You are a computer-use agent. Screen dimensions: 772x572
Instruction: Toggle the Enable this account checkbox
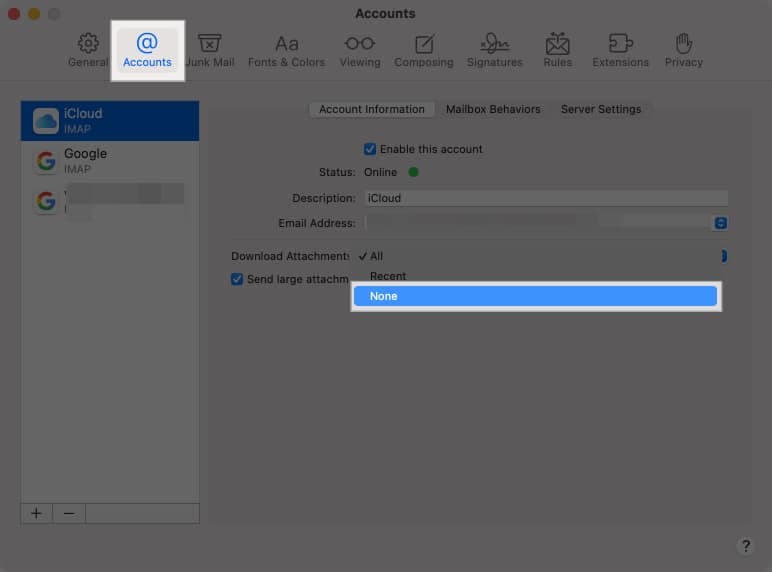click(370, 149)
